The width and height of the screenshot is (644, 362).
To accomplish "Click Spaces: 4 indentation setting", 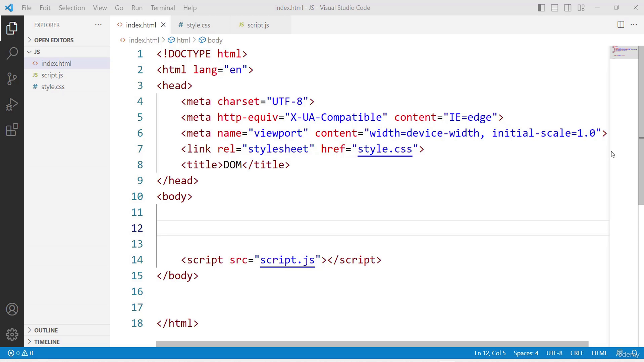I will coord(526,353).
